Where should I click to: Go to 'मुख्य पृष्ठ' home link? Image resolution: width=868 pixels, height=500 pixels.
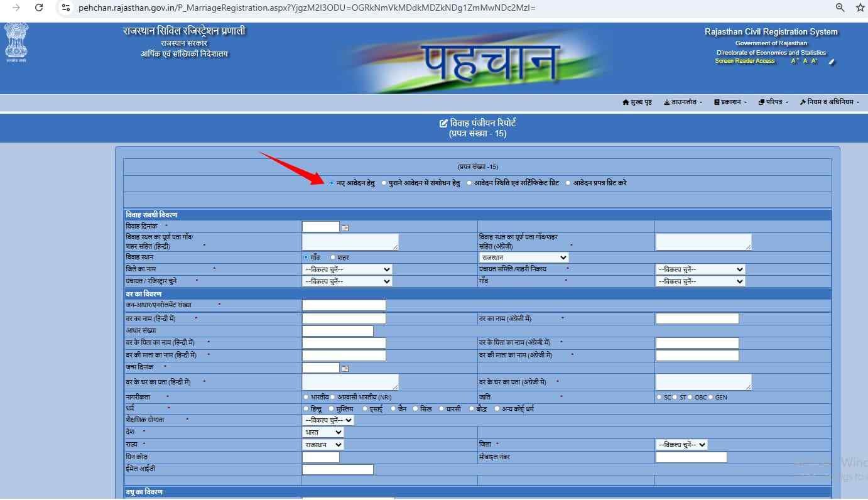[637, 102]
